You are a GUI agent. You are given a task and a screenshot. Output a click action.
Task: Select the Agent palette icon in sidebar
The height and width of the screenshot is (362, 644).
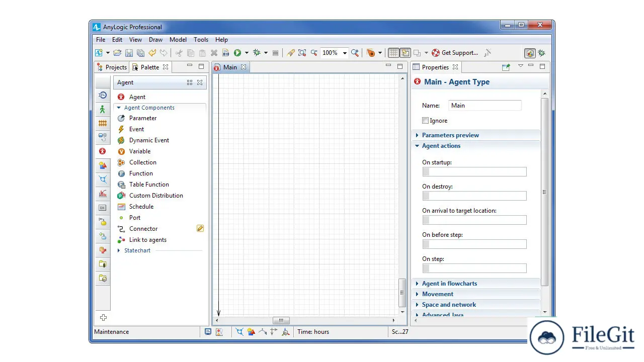(103, 151)
